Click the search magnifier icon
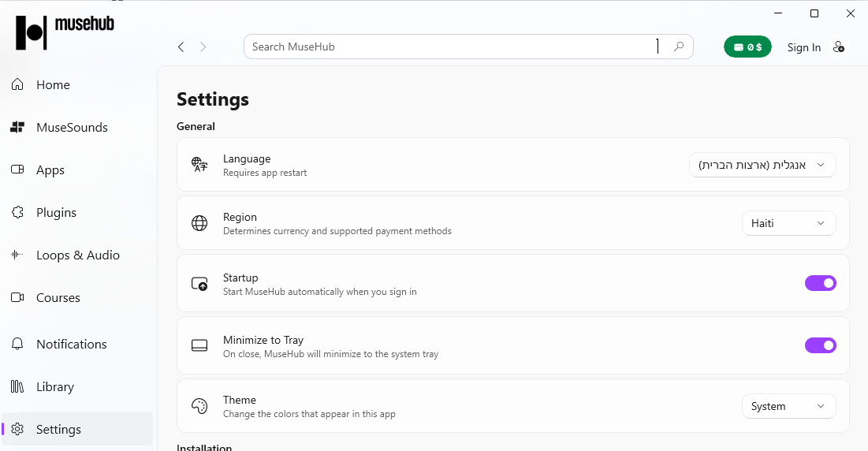Image resolution: width=868 pixels, height=451 pixels. coord(679,47)
